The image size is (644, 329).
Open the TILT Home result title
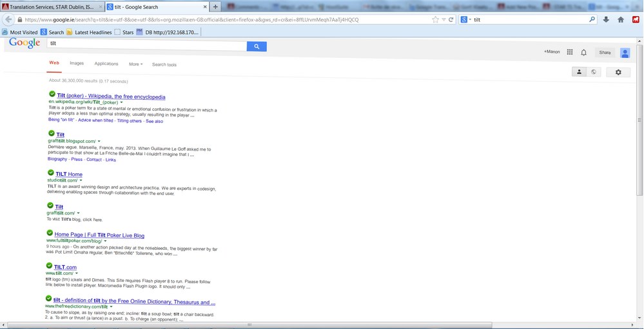coord(69,174)
